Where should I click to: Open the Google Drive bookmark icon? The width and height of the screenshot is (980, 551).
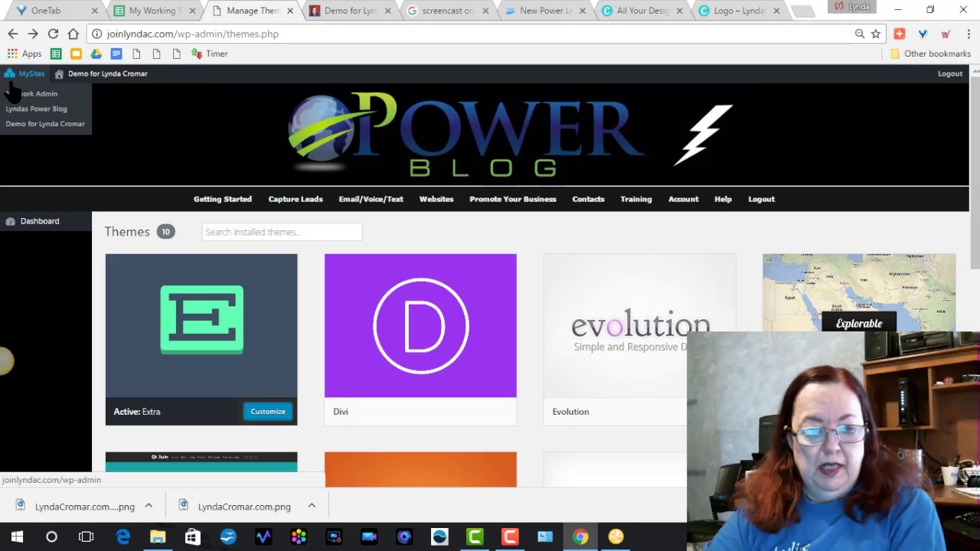(96, 54)
